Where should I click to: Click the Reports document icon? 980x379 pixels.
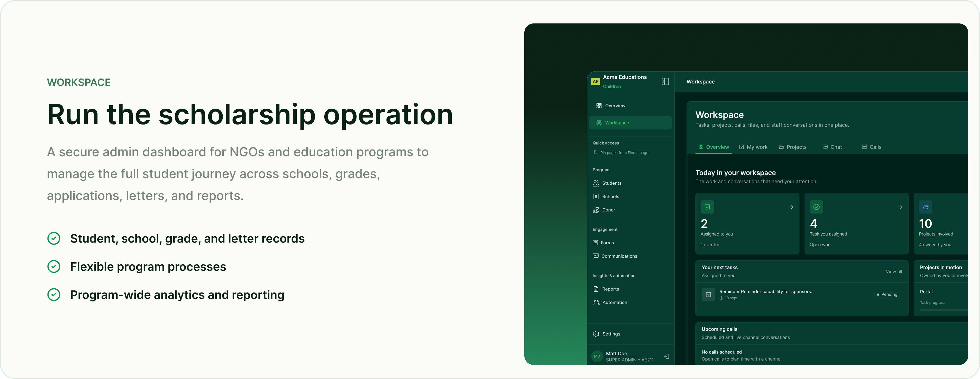tap(596, 289)
